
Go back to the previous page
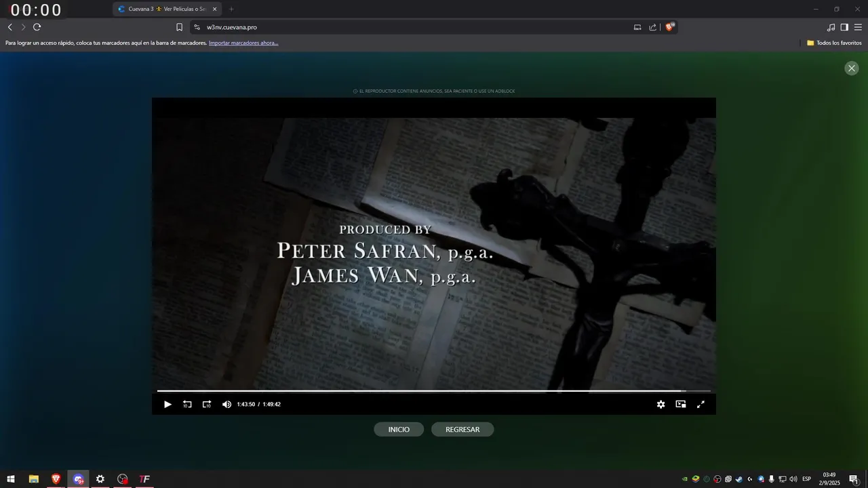tap(9, 27)
